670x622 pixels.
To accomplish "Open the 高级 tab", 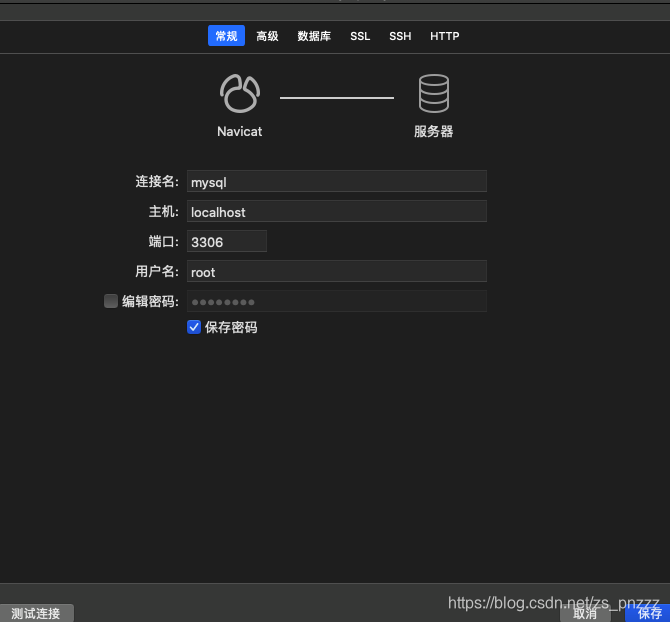I will 267,36.
